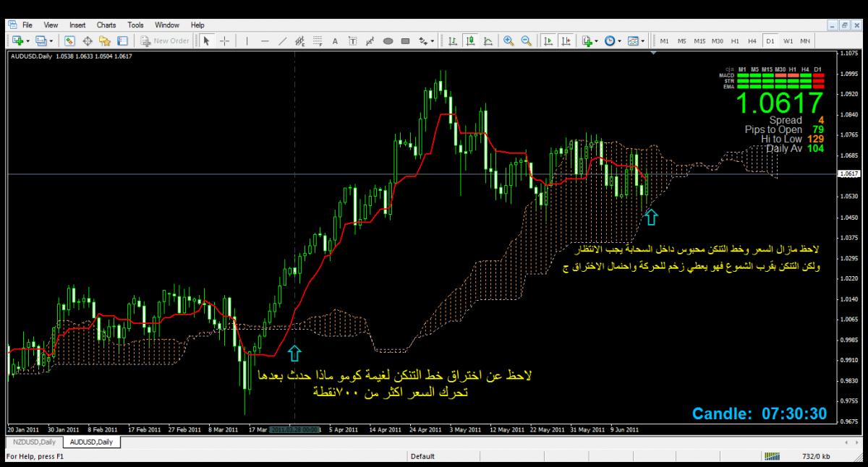The height and width of the screenshot is (467, 868).
Task: Select the Crosshair tool
Action: pyautogui.click(x=225, y=41)
